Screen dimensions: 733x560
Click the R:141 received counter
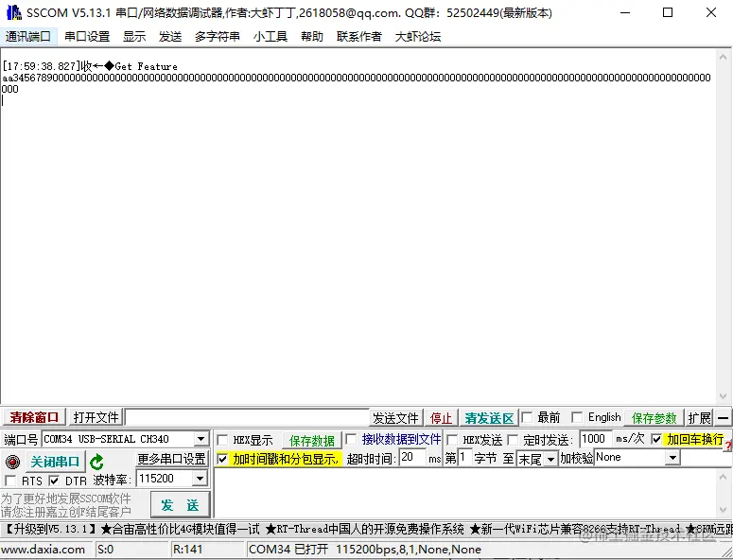pyautogui.click(x=187, y=550)
